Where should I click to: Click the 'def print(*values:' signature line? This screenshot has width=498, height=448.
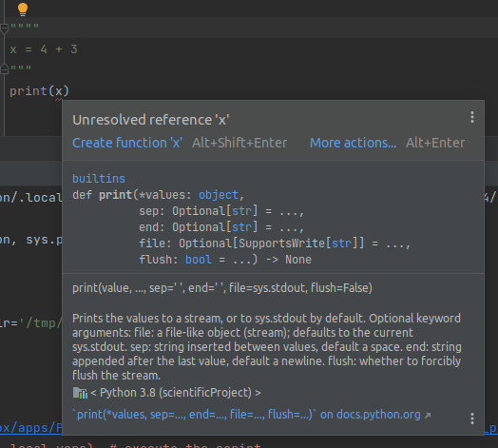coord(158,195)
